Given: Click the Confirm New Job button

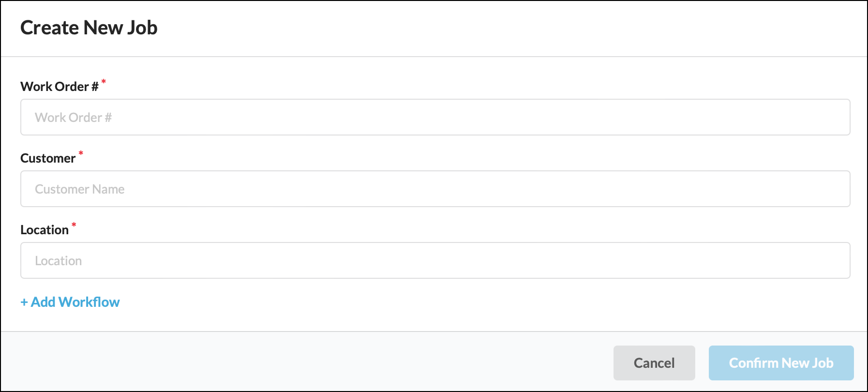Looking at the screenshot, I should (781, 363).
